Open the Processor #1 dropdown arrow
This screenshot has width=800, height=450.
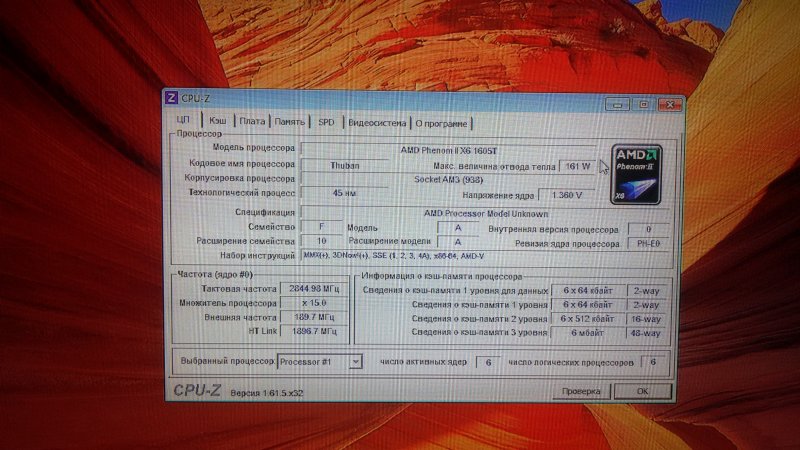coord(355,360)
